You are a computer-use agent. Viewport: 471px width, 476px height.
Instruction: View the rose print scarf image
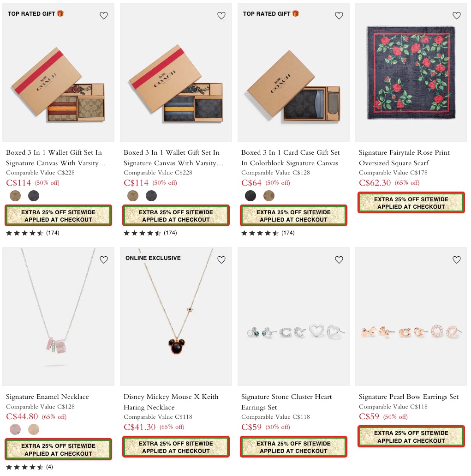coord(411,72)
